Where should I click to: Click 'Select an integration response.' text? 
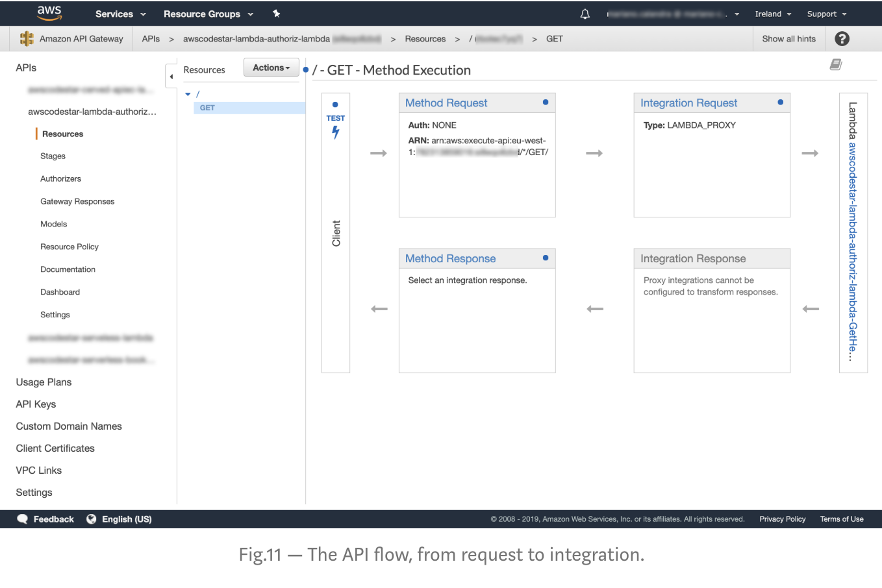point(468,280)
